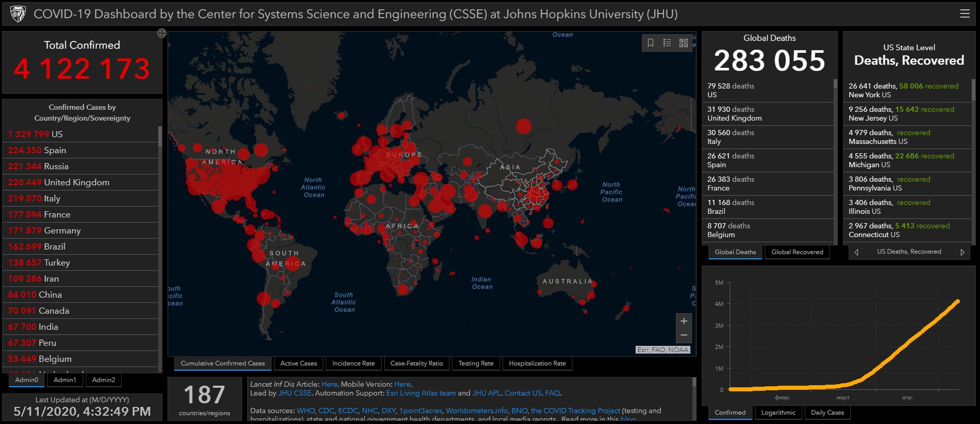This screenshot has height=424, width=980.
Task: Click the map bookmarks icon
Action: 651,43
